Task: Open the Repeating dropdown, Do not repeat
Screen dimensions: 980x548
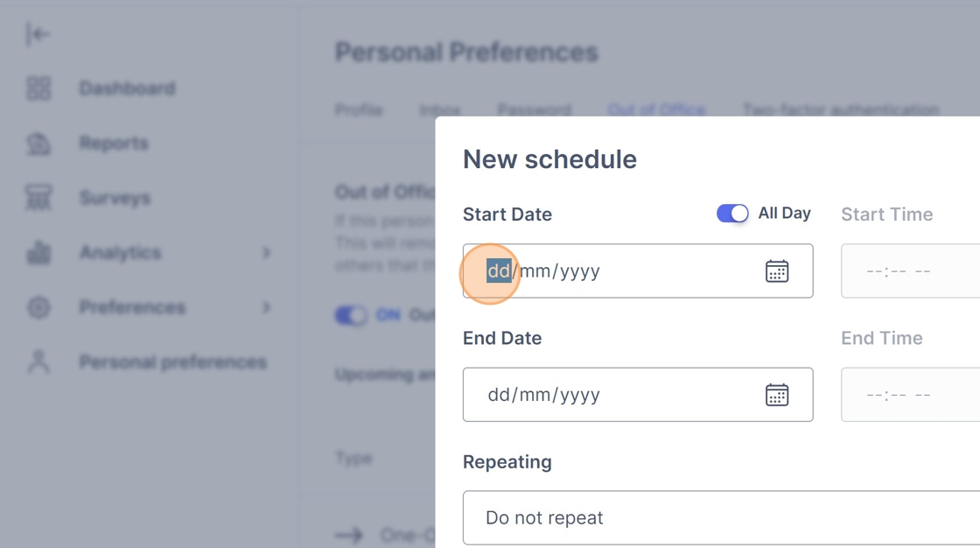Action: click(x=721, y=518)
